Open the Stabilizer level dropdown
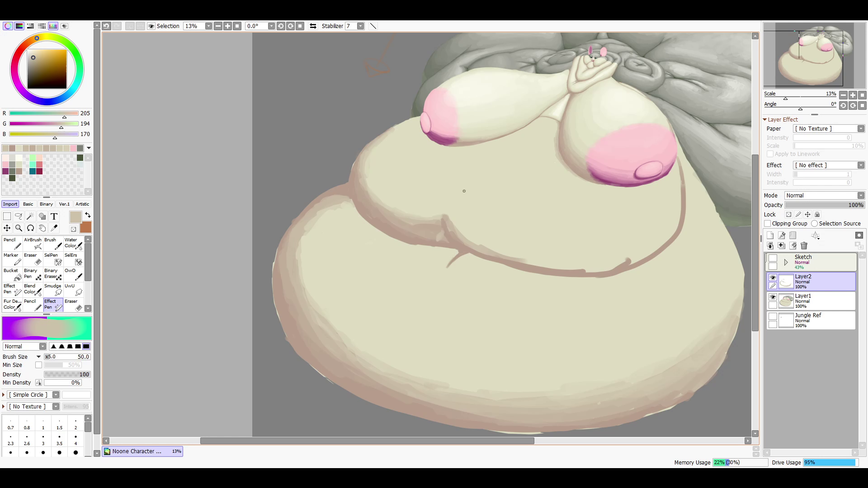The width and height of the screenshot is (868, 488). coord(360,26)
